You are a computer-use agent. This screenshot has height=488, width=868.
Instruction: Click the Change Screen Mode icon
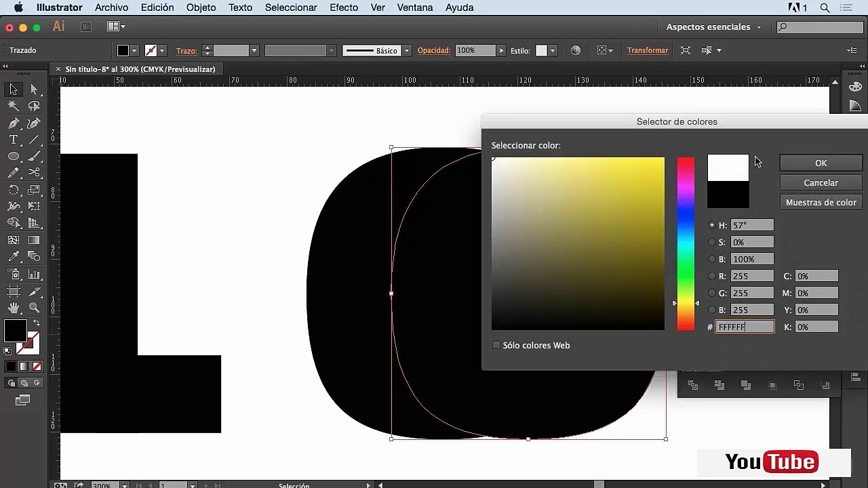pyautogui.click(x=22, y=401)
